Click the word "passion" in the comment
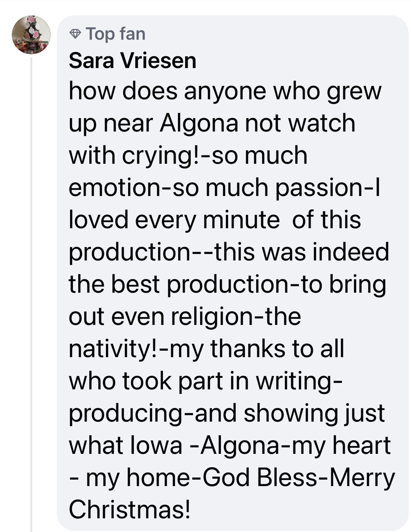The width and height of the screenshot is (411, 532). click(x=322, y=188)
